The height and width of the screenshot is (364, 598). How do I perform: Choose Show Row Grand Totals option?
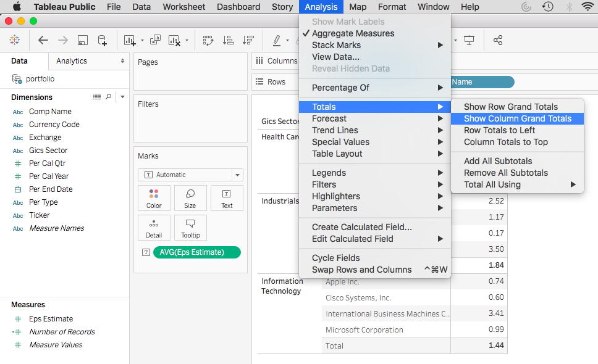click(x=510, y=107)
